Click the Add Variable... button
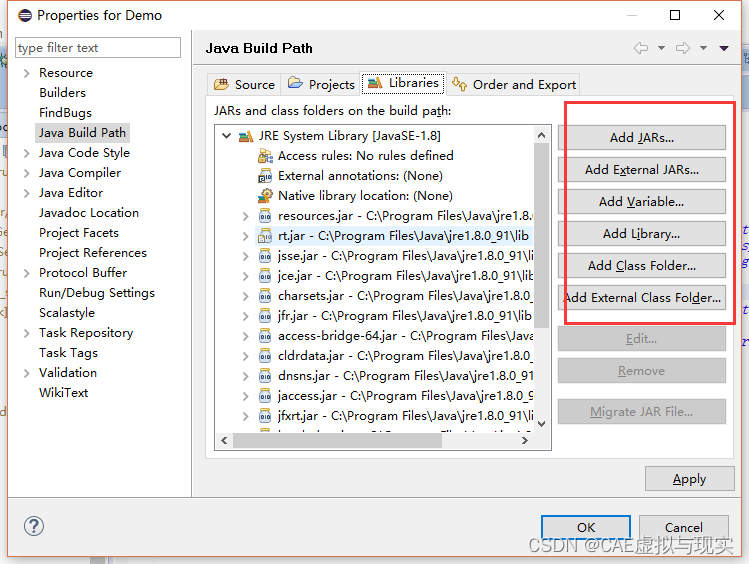 pos(642,202)
